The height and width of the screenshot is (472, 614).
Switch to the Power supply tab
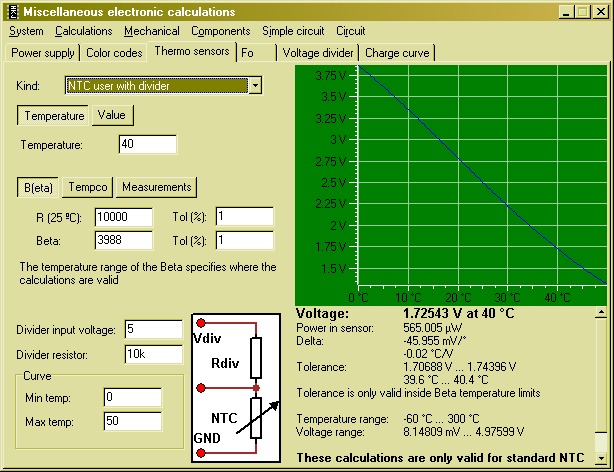[x=43, y=53]
